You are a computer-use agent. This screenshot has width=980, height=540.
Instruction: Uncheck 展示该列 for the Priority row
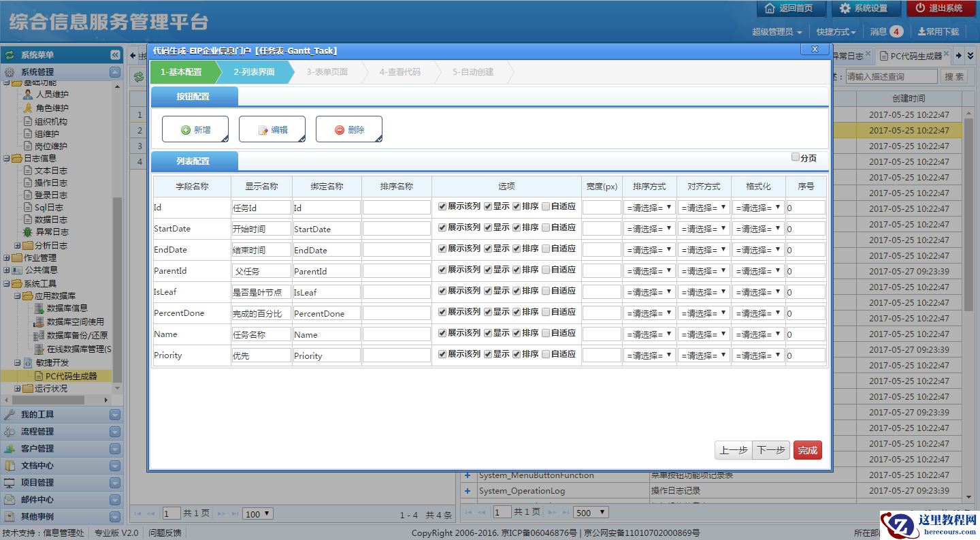click(x=442, y=354)
